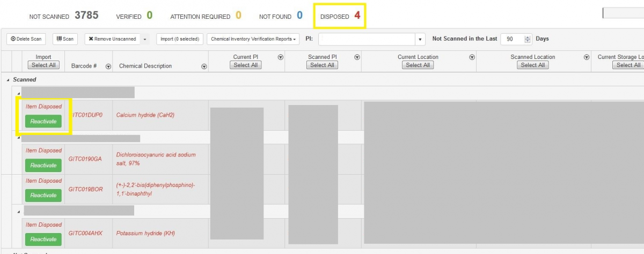This screenshot has height=254, width=644.
Task: Collapse the Scanned group row
Action: (8, 80)
